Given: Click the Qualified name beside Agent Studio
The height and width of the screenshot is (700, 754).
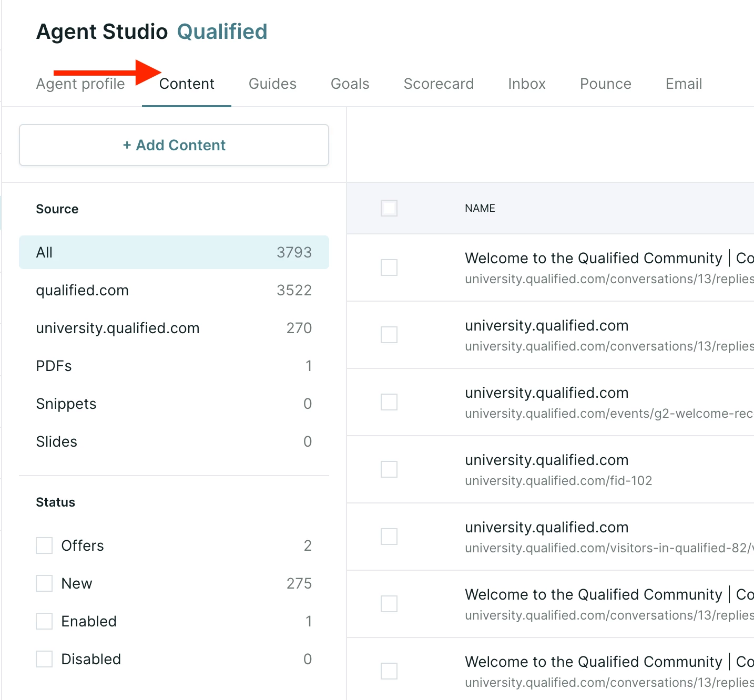Looking at the screenshot, I should coord(222,32).
